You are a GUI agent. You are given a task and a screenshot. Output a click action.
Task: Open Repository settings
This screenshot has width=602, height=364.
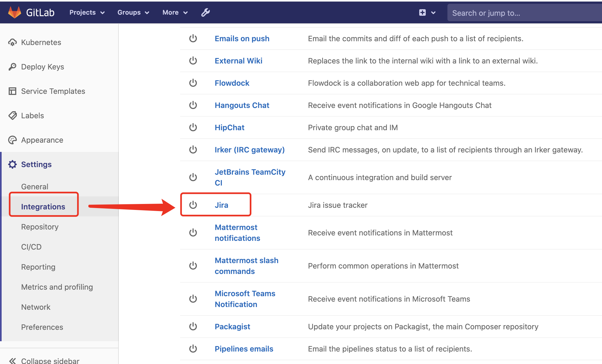[40, 227]
